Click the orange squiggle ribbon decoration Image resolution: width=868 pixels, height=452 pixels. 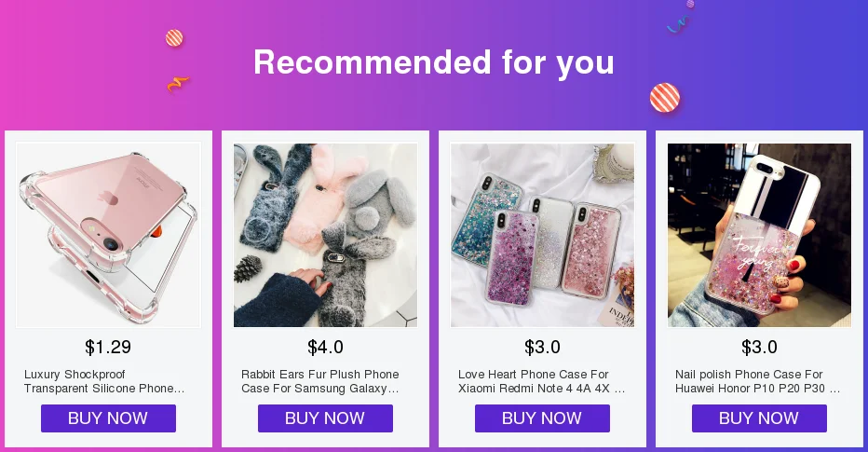(178, 84)
